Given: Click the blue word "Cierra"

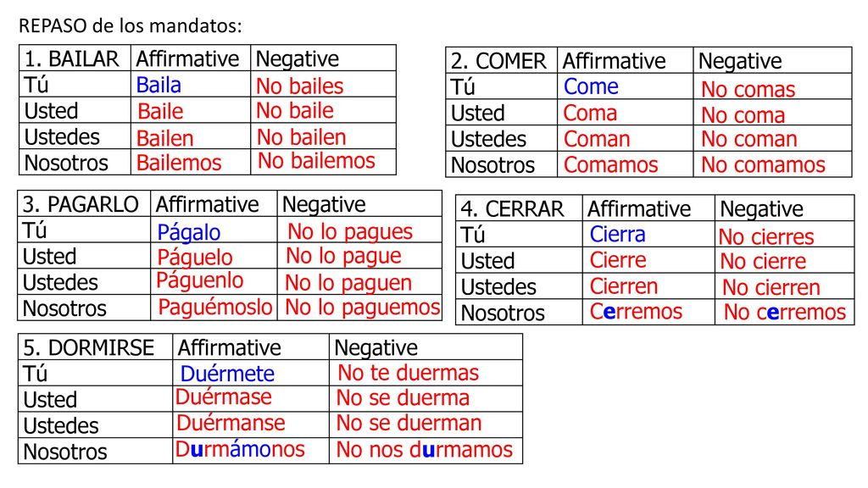Looking at the screenshot, I should 617,235.
